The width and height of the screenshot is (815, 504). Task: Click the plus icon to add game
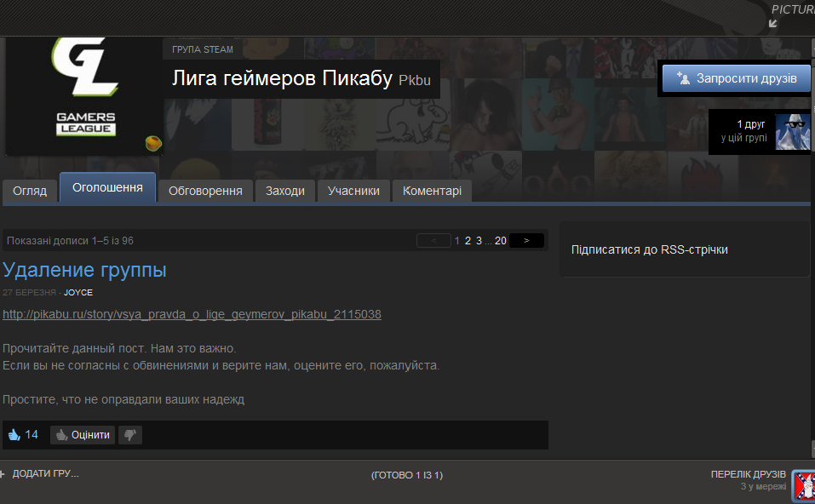pos(3,473)
